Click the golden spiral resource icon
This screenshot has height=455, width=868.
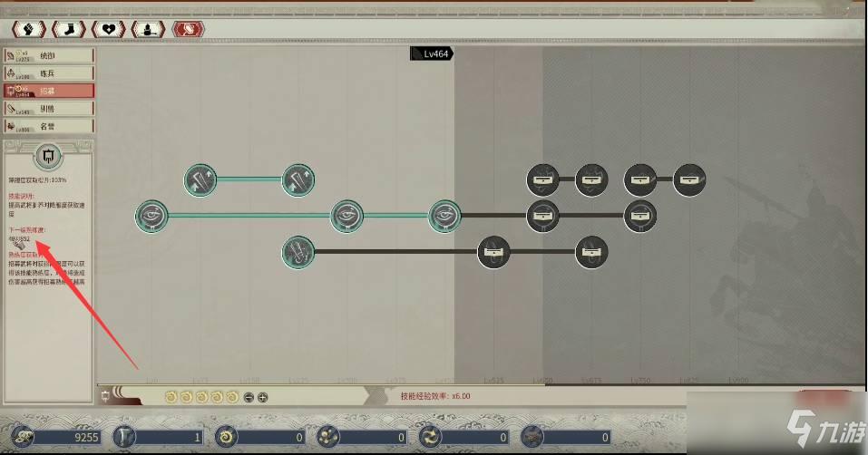(x=226, y=437)
